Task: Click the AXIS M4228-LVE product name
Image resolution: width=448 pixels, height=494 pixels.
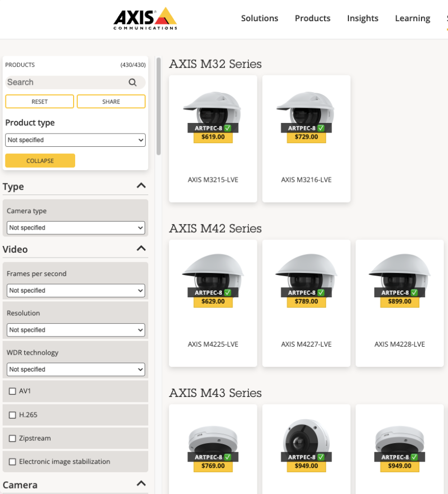Action: pos(399,344)
